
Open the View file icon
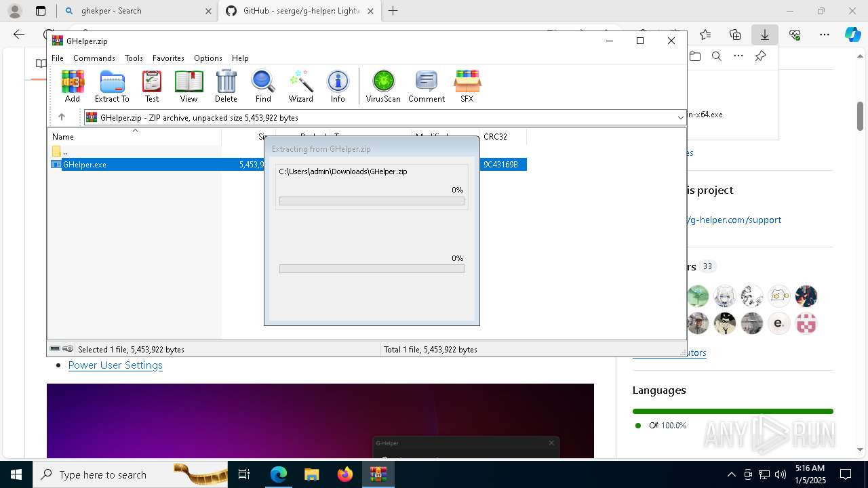(189, 86)
